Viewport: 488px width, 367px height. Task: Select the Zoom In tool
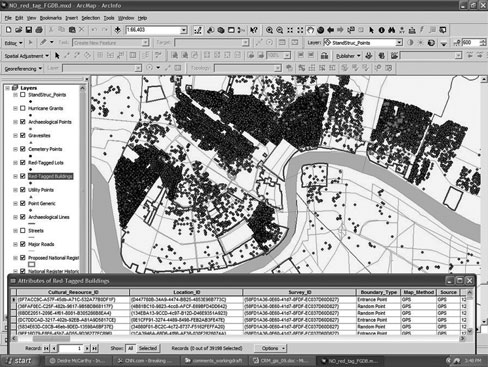click(x=269, y=30)
